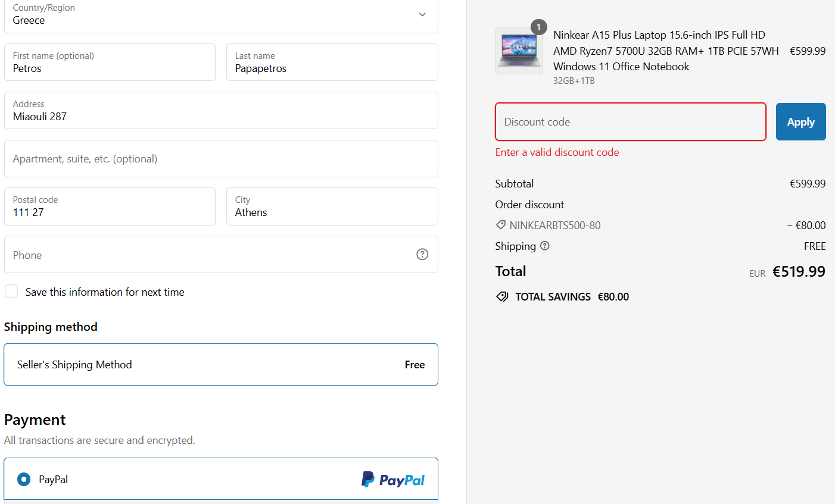The image size is (835, 504).
Task: Open the laptop product thumbnail
Action: [x=519, y=51]
